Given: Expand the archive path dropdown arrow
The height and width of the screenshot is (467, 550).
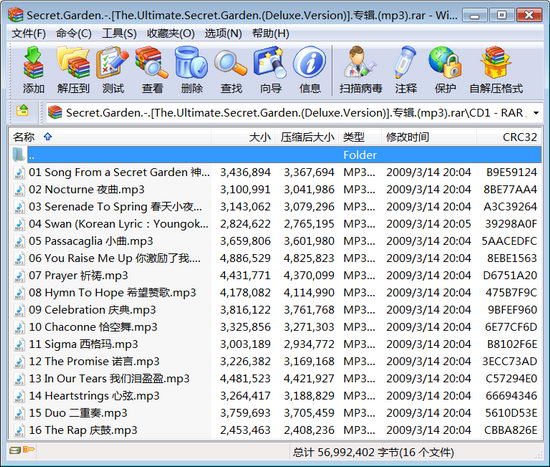Looking at the screenshot, I should click(536, 113).
